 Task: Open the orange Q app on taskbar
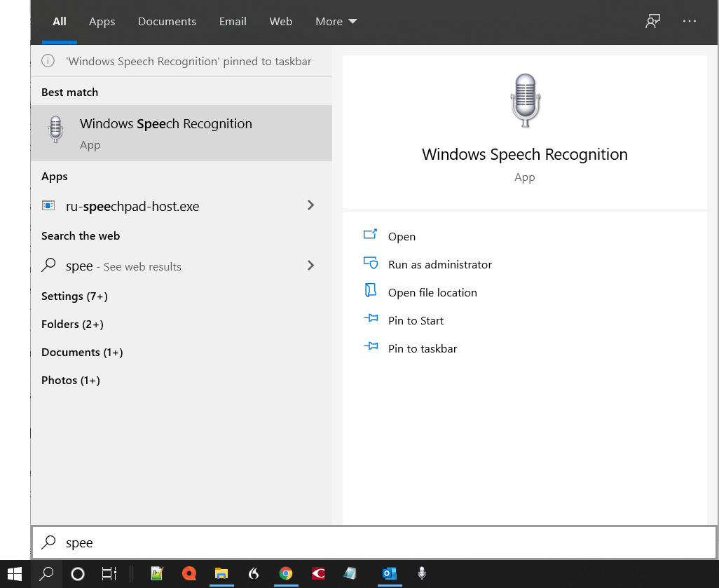tap(189, 573)
